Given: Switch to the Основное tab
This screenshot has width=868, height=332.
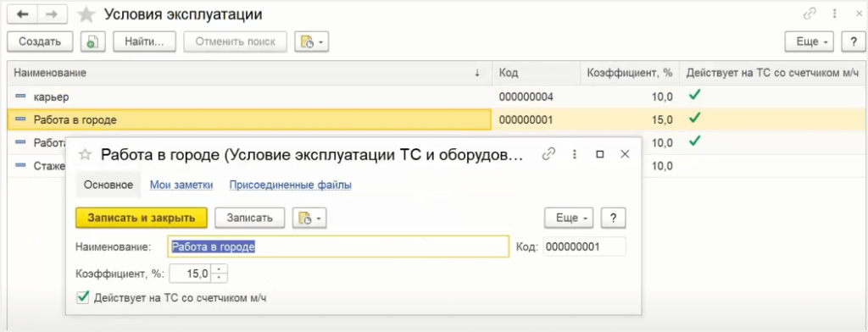Looking at the screenshot, I should [x=108, y=185].
